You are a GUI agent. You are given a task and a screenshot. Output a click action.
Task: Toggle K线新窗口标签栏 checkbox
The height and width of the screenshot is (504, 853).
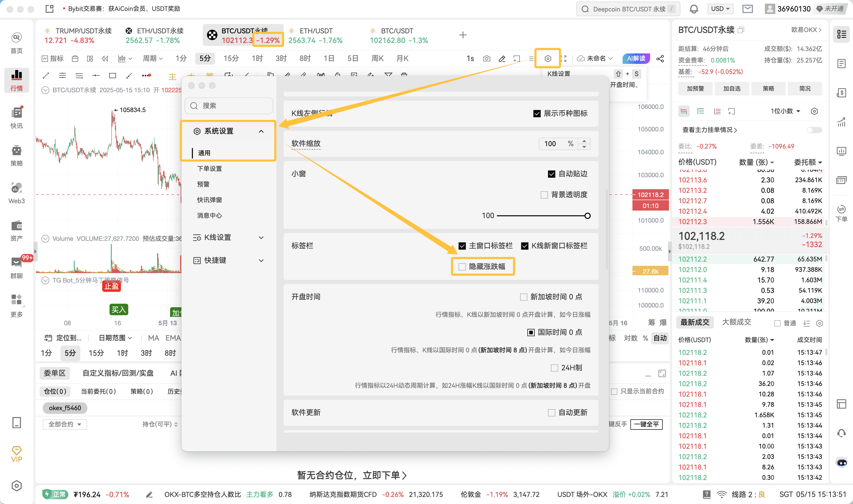point(525,246)
